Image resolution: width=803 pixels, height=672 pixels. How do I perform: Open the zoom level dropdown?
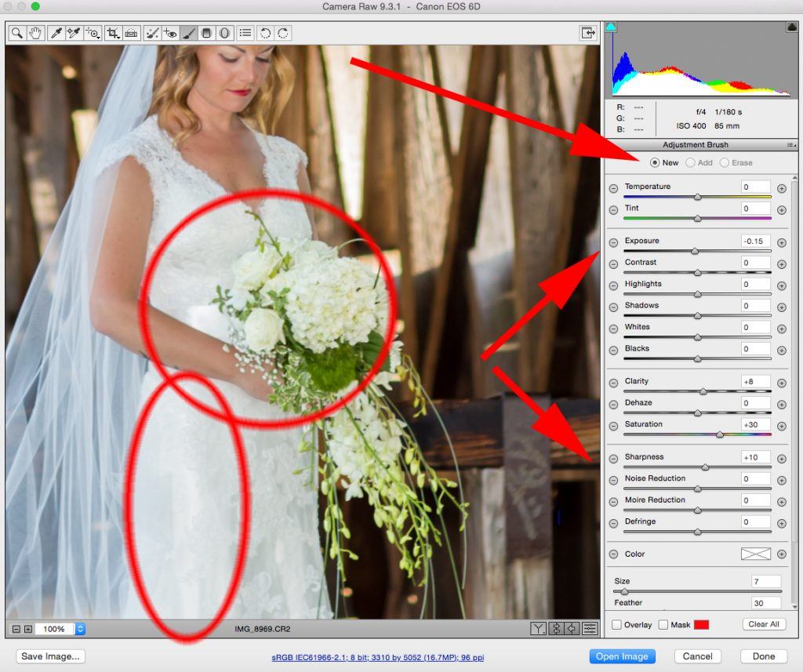[80, 629]
